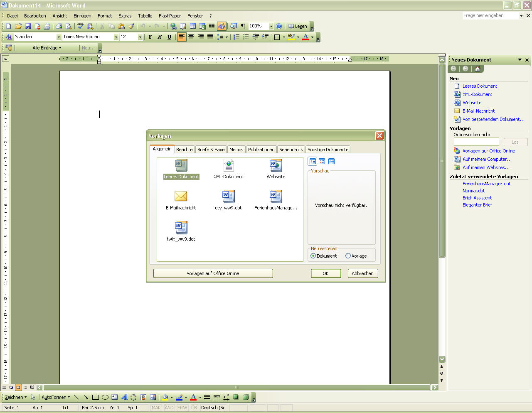Switch templates dialog to details view
Screen dimensions: 532x413
pos(331,161)
